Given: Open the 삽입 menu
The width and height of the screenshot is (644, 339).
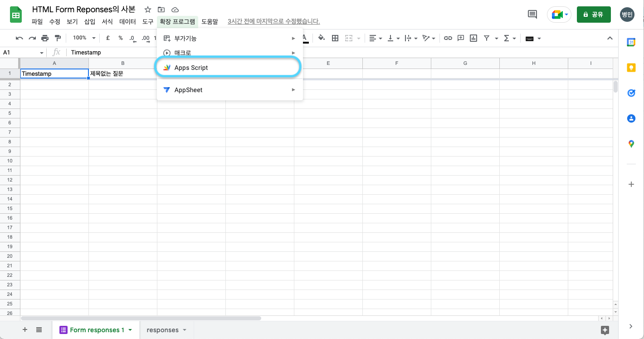Looking at the screenshot, I should [90, 21].
